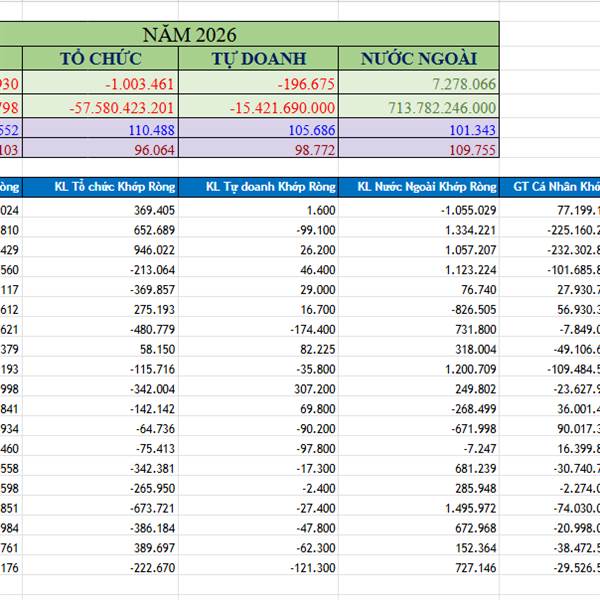The image size is (600, 600).
Task: Select blue cell 110.488
Action: click(x=101, y=128)
